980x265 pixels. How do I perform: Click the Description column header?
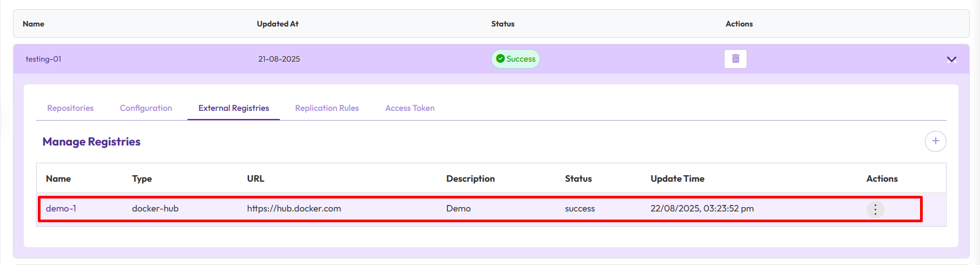[x=470, y=178]
